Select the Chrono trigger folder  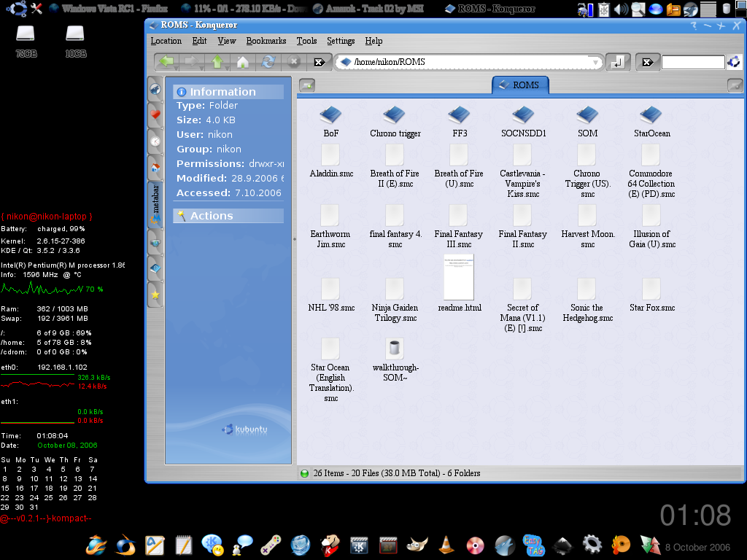coord(395,122)
